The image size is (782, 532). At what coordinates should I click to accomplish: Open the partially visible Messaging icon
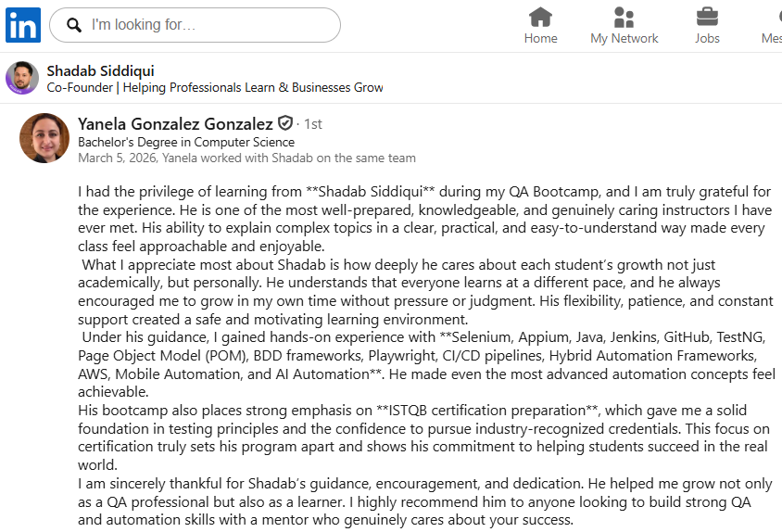tap(774, 18)
